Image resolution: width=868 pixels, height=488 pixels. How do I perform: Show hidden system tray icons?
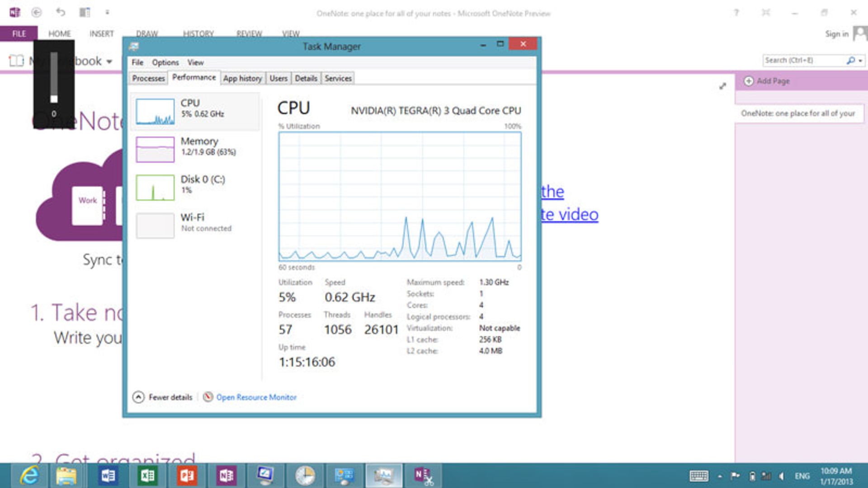[x=720, y=476]
